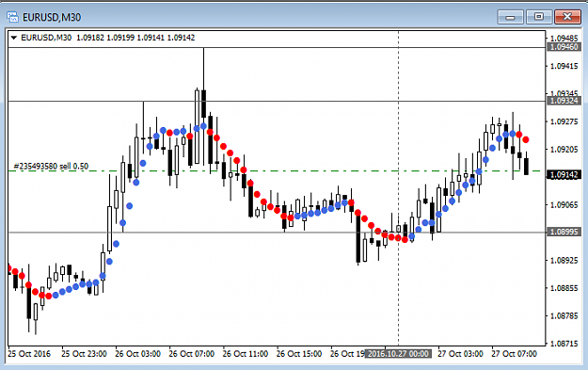Viewport: 588px width, 370px height.
Task: Select the #235493580 sell 0.50 order label
Action: point(51,166)
